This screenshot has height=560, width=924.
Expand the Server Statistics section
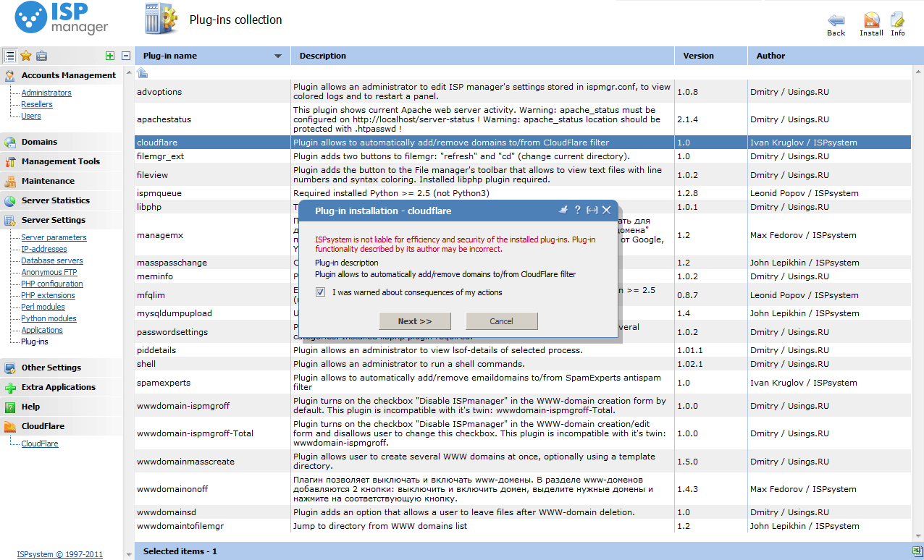coord(62,200)
